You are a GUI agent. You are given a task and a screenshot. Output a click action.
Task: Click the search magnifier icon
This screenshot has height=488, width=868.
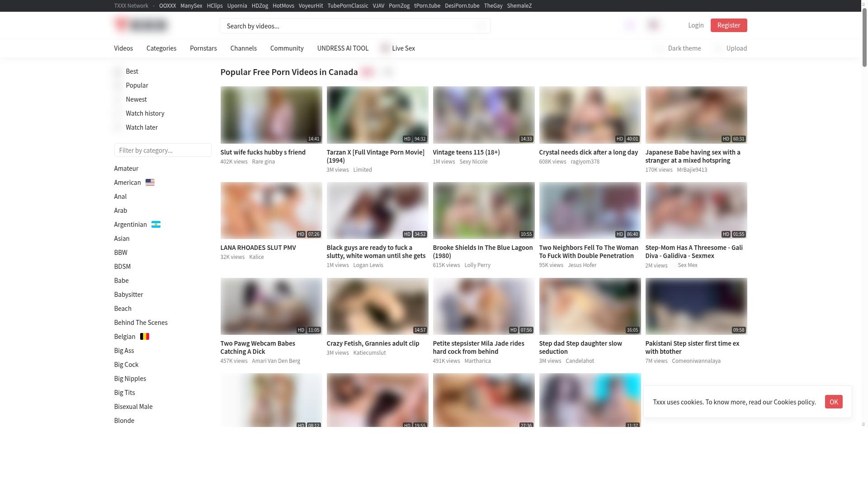pos(480,26)
